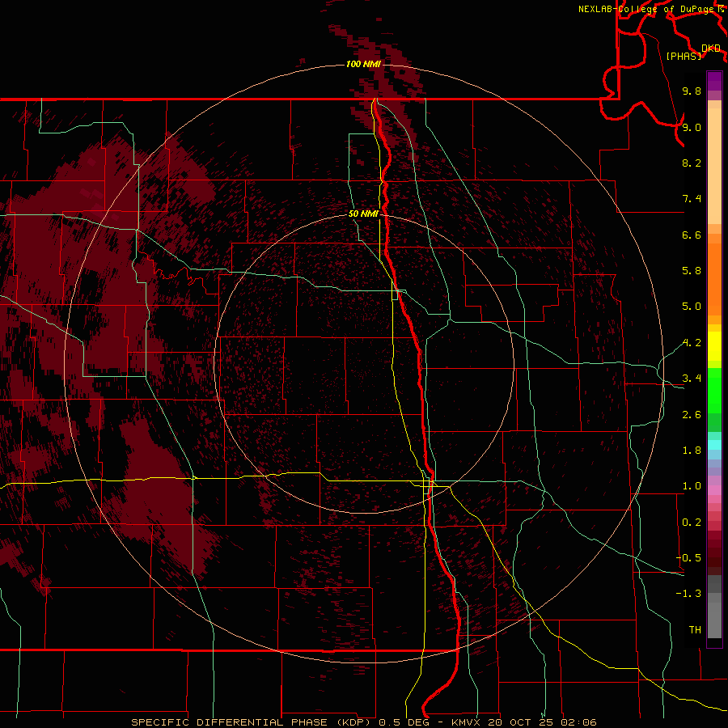Click the 7.4 scale value

coord(692,199)
